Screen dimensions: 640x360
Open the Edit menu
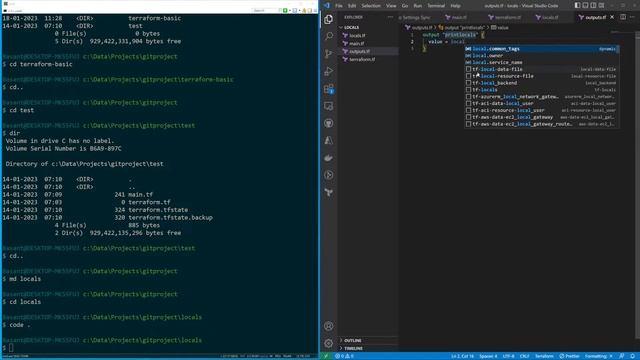[352, 6]
